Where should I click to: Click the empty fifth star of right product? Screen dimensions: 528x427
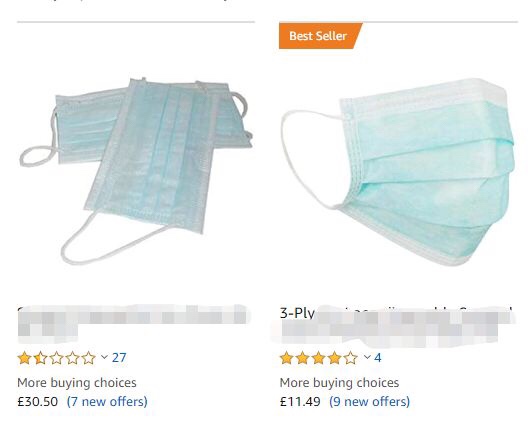coord(351,358)
